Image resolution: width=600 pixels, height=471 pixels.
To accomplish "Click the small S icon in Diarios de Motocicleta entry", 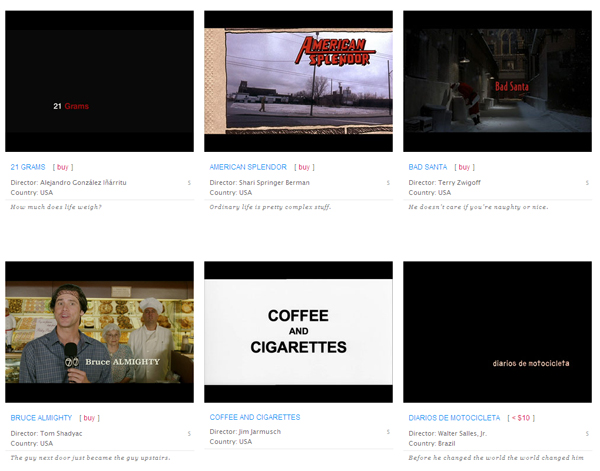I will pos(588,434).
